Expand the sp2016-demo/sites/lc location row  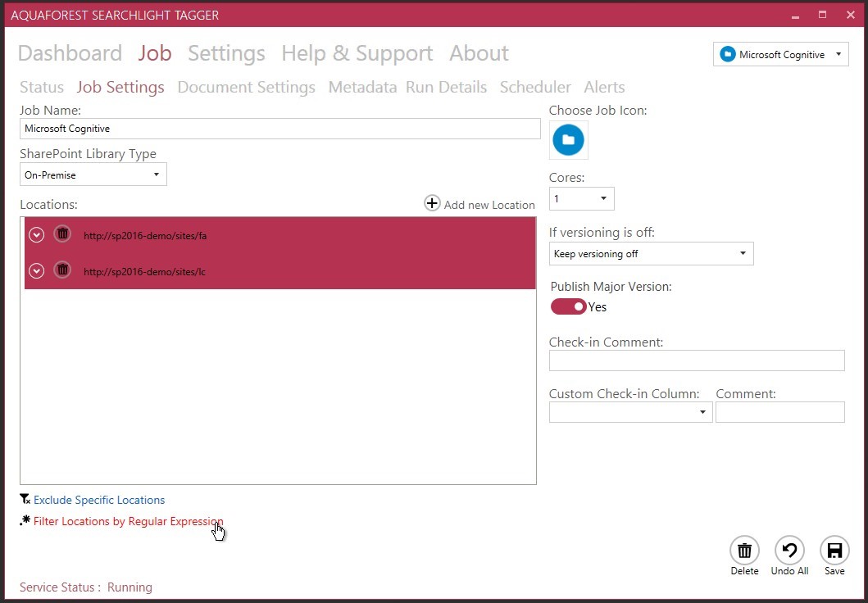[x=36, y=270]
